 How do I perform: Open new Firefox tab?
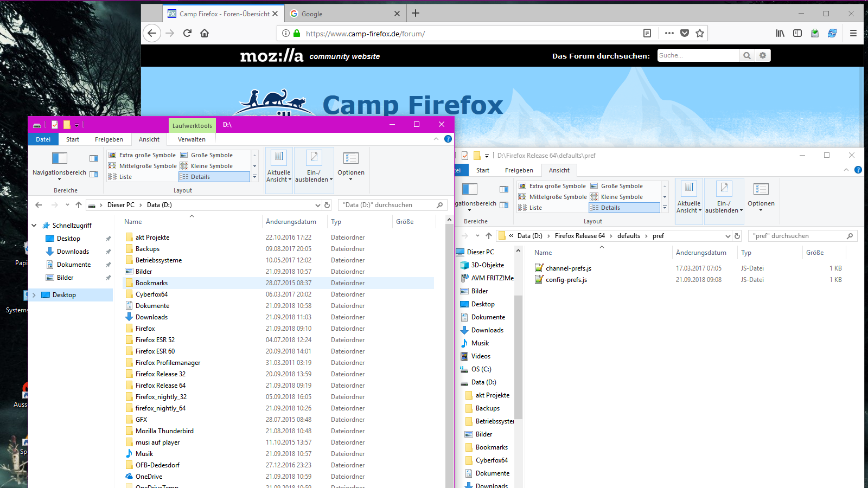[x=416, y=13]
